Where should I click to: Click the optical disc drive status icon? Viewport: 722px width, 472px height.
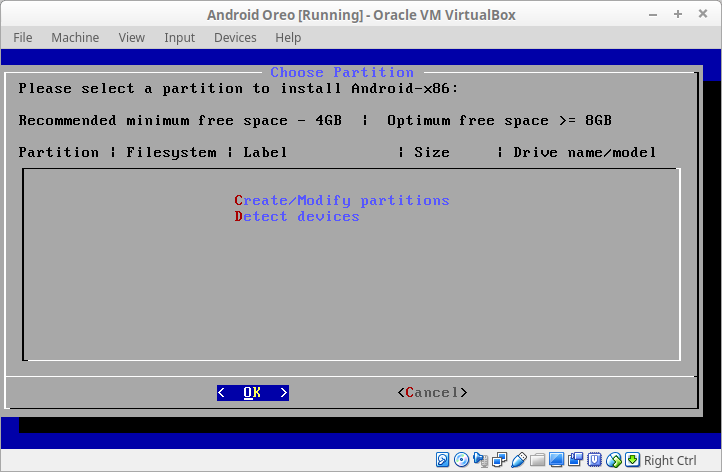pos(461,460)
